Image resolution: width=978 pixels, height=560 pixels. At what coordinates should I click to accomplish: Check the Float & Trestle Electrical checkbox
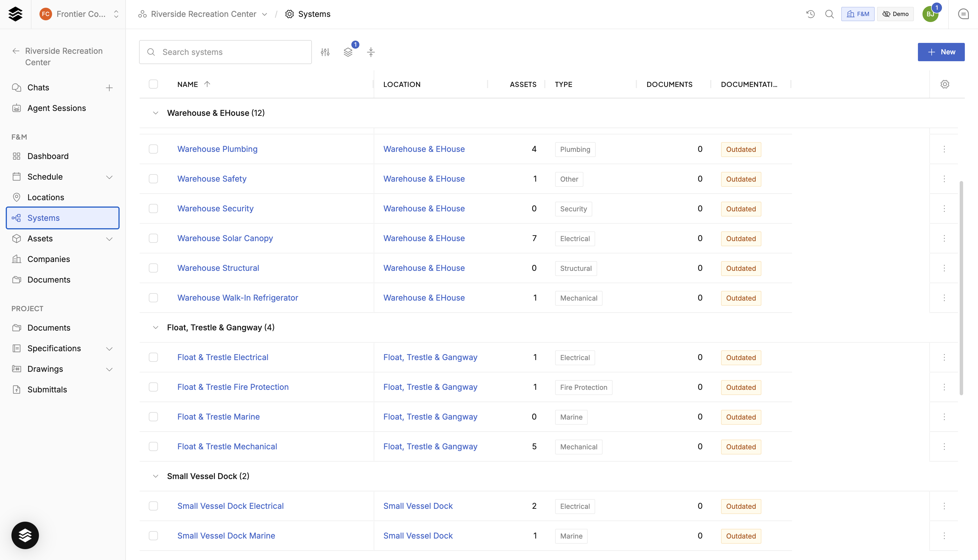tap(153, 357)
